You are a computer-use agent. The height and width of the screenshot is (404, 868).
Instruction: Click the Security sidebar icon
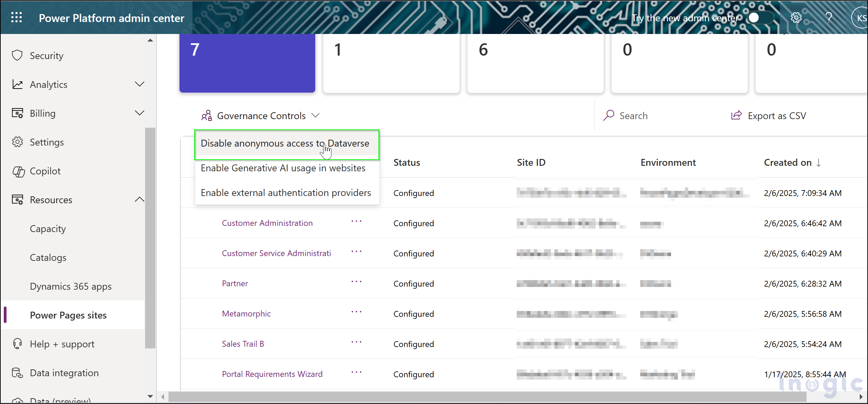point(17,55)
